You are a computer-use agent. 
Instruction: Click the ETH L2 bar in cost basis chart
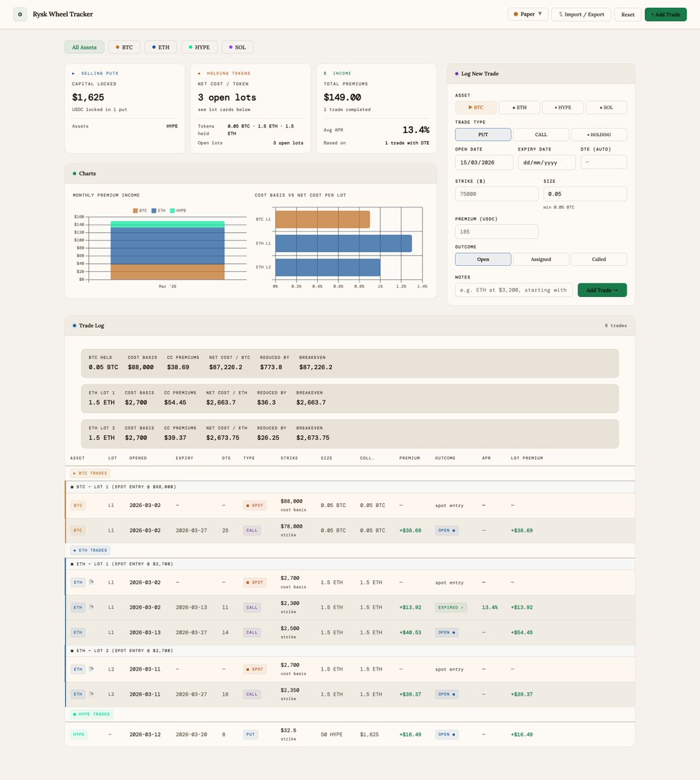[x=328, y=267]
